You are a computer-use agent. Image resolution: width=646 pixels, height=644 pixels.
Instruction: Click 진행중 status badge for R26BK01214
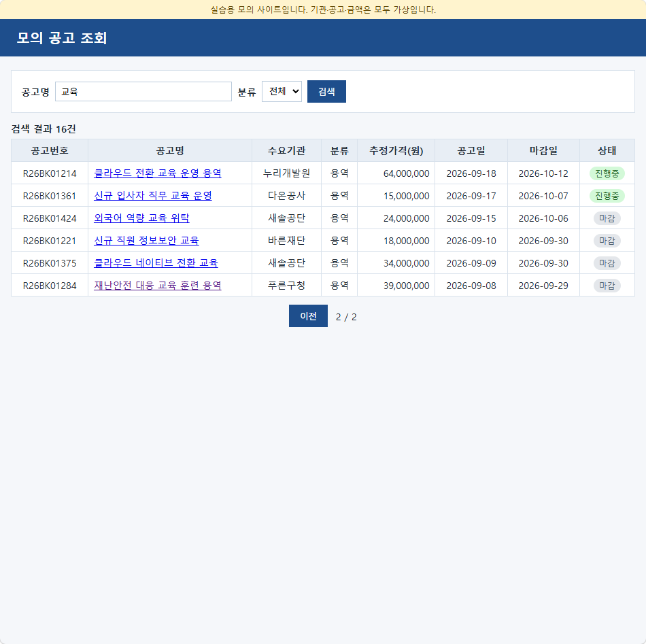607,173
